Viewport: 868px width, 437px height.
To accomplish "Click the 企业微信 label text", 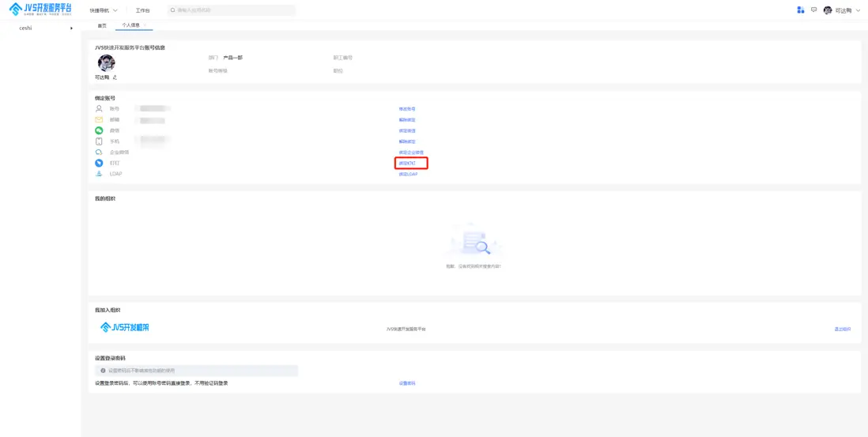I will point(119,152).
